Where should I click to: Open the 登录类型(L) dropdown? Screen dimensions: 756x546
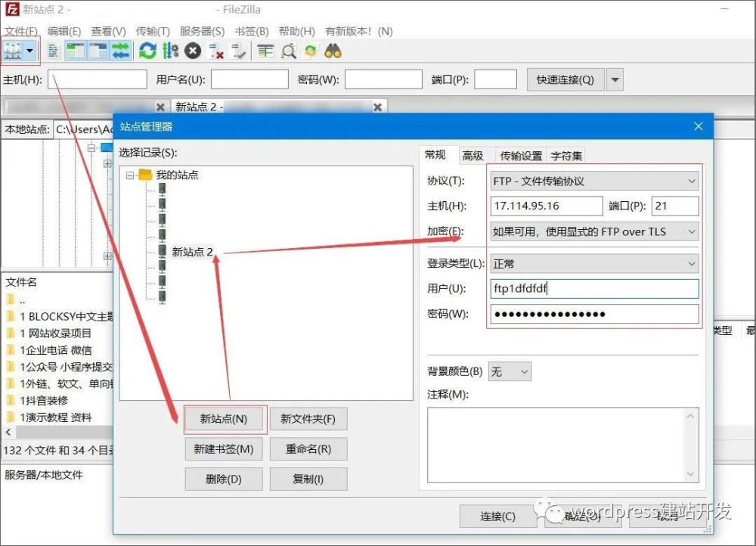coord(594,263)
